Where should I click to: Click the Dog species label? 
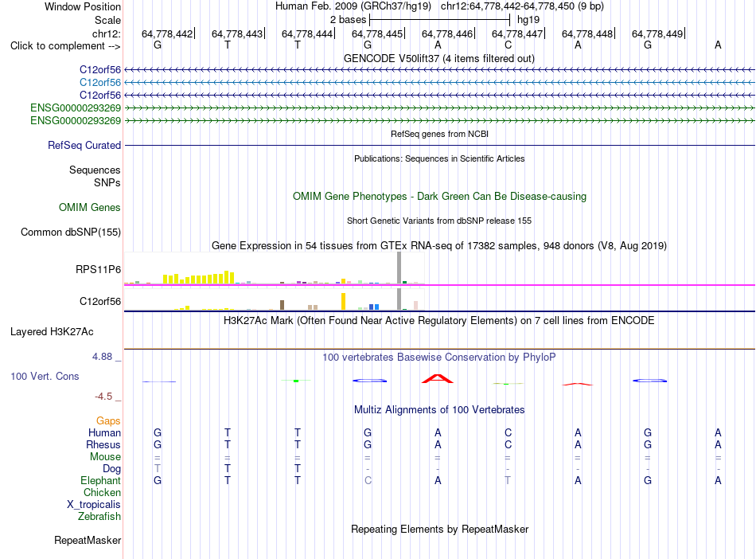click(112, 469)
